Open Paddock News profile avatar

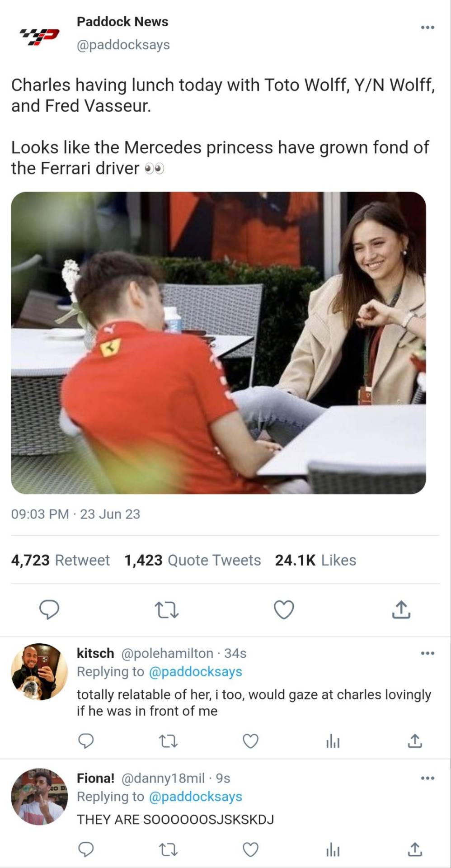pos(39,35)
